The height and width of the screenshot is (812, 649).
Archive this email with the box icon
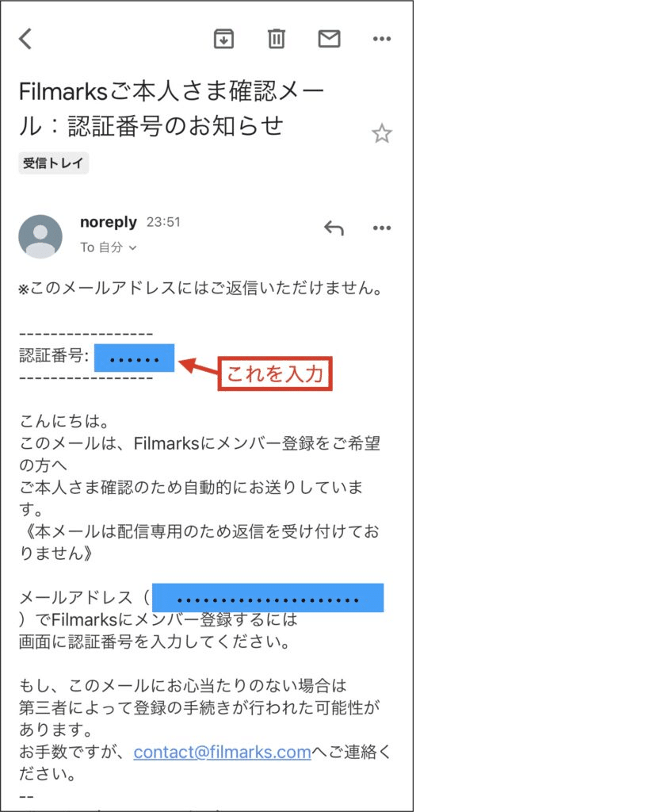click(223, 39)
